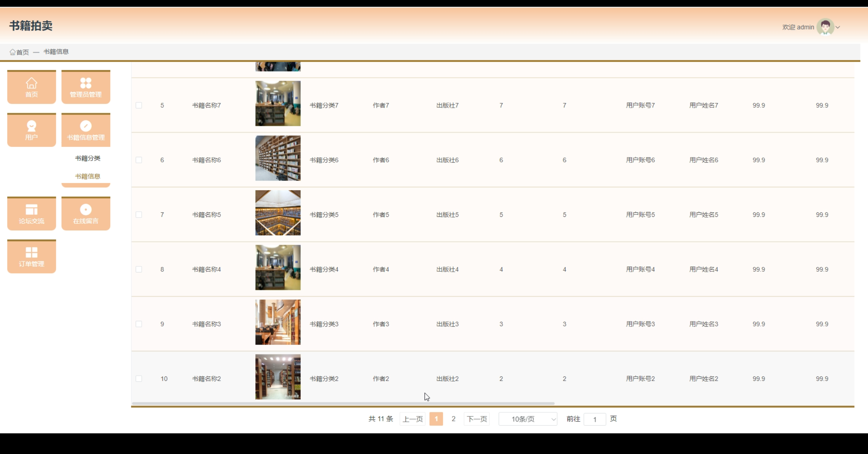Expand the 10条/页 page size dropdown
The width and height of the screenshot is (868, 454).
pyautogui.click(x=528, y=419)
